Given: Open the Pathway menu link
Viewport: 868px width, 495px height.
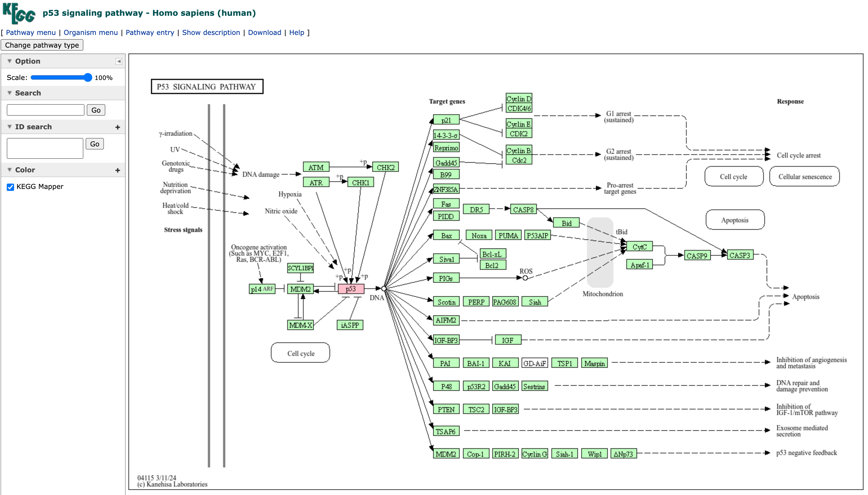Looking at the screenshot, I should click(31, 33).
